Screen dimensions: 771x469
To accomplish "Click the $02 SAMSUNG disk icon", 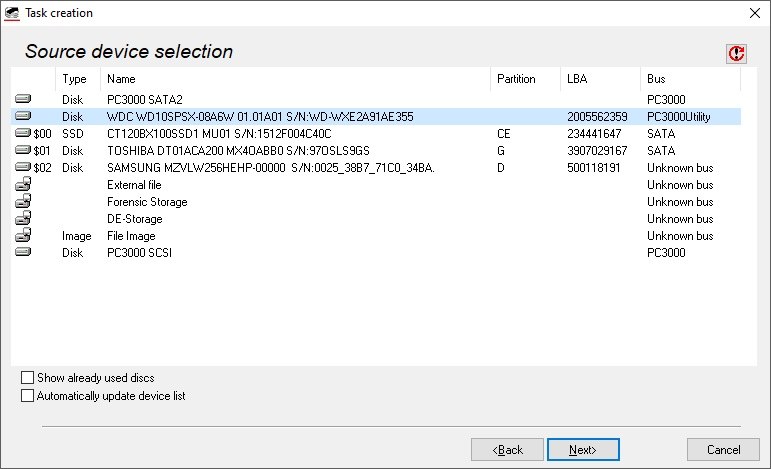I will [x=23, y=168].
